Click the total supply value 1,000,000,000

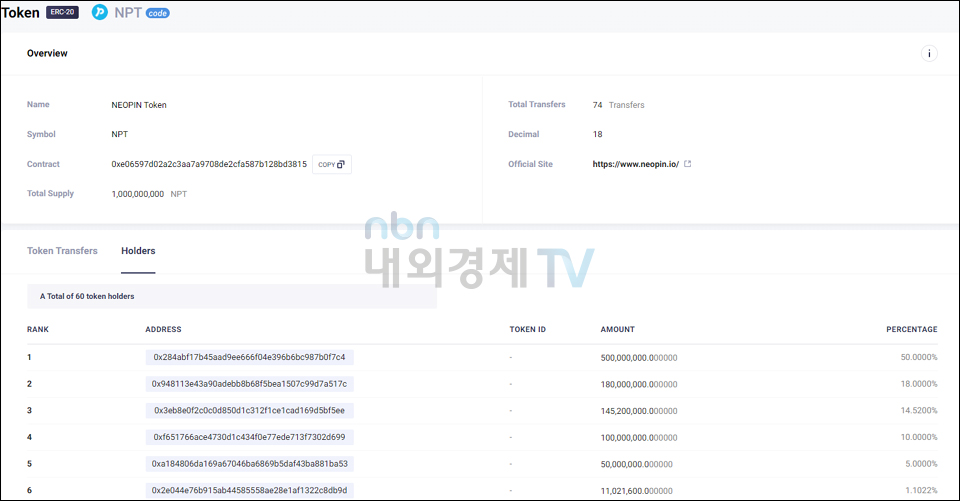(138, 194)
